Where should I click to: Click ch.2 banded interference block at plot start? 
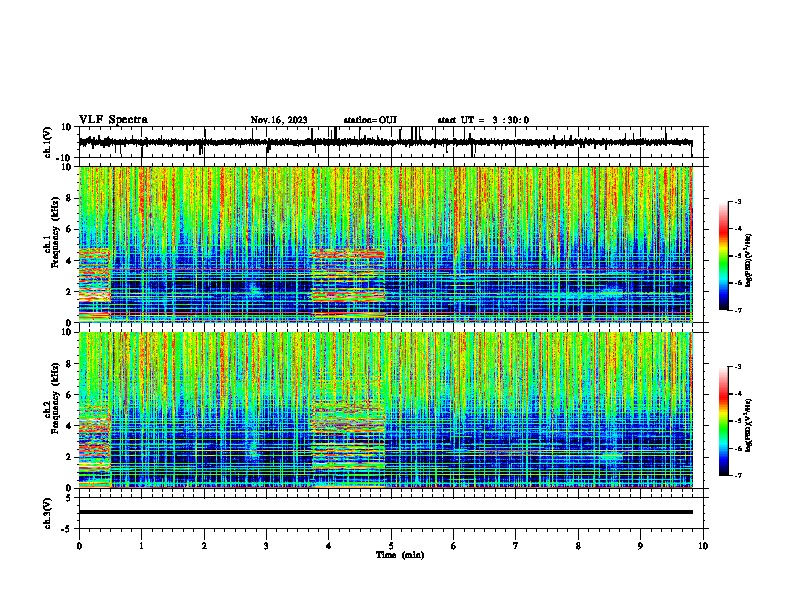pyautogui.click(x=94, y=444)
